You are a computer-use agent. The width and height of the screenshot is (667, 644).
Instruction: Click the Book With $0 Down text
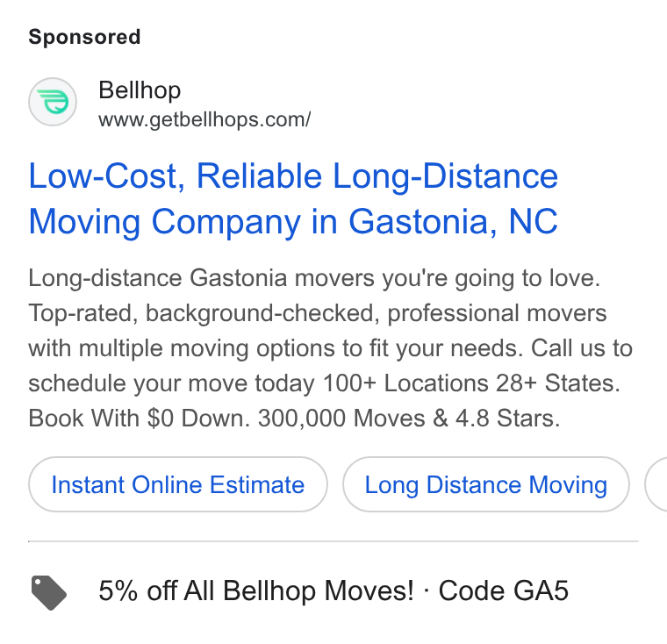click(x=139, y=419)
